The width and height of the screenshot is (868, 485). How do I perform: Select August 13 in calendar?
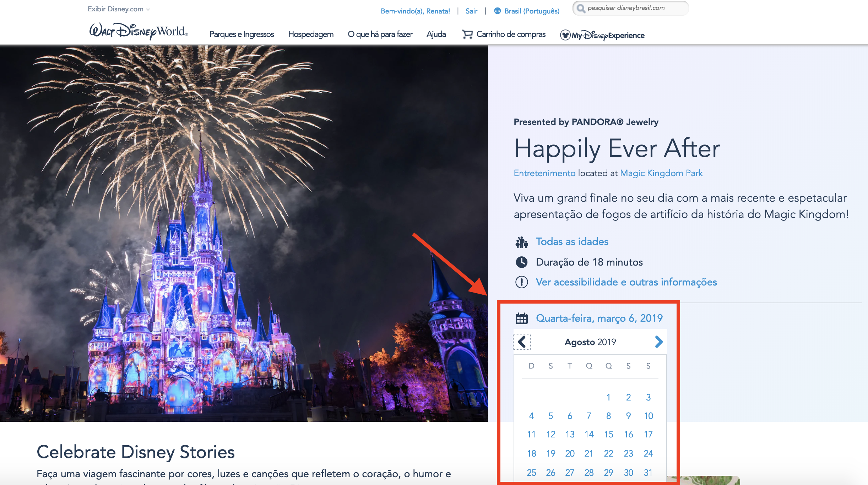pos(570,434)
